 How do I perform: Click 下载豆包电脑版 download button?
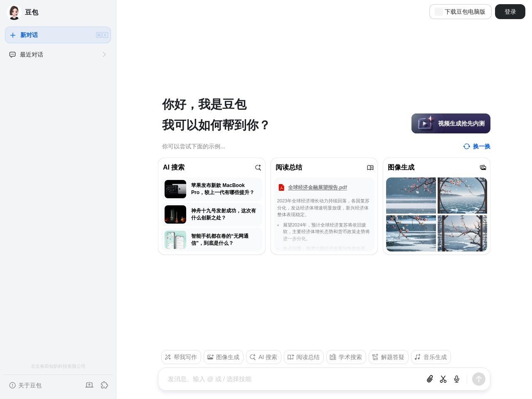click(x=460, y=12)
